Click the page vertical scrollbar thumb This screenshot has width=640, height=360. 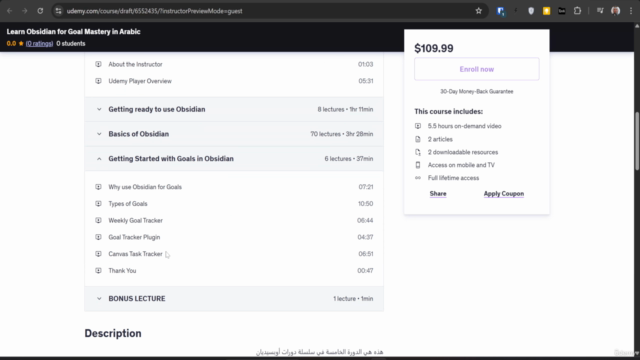(x=637, y=141)
